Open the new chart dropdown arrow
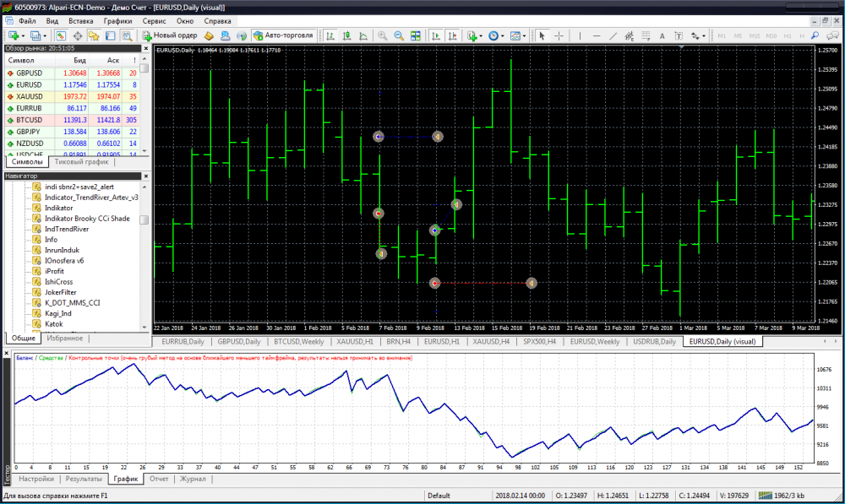The image size is (845, 504). (x=24, y=35)
